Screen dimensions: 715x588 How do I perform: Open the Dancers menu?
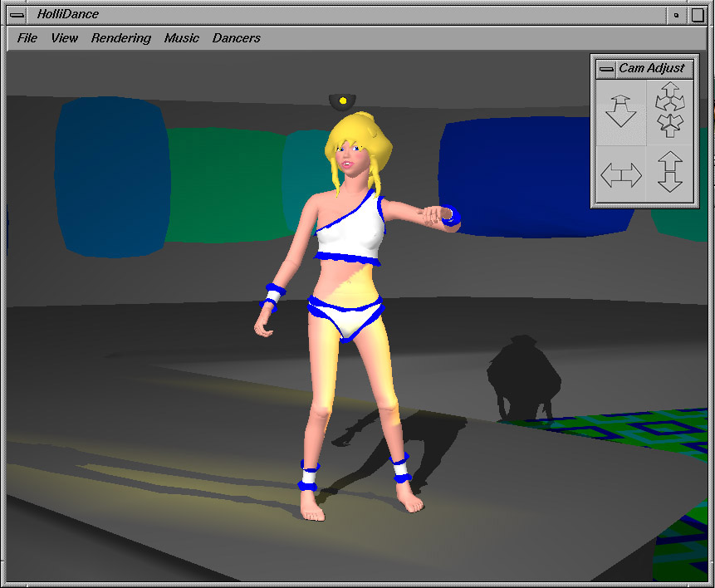pyautogui.click(x=236, y=38)
